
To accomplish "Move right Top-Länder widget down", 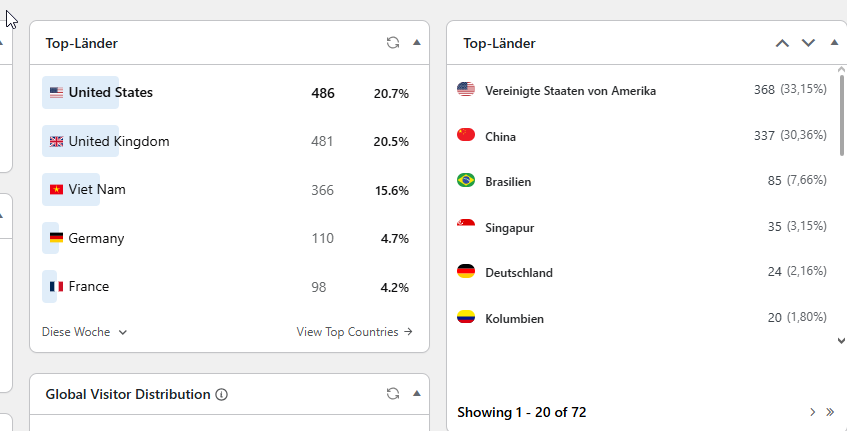I will (x=808, y=43).
